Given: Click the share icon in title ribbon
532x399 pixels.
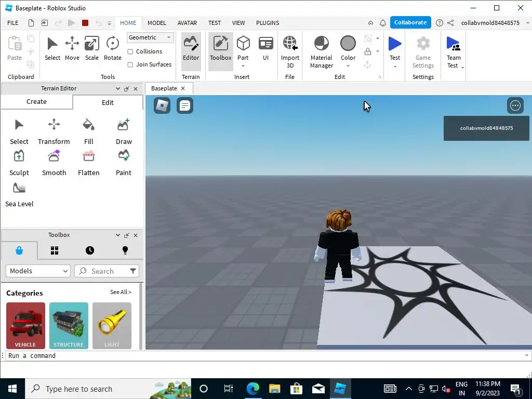Looking at the screenshot, I should point(450,23).
